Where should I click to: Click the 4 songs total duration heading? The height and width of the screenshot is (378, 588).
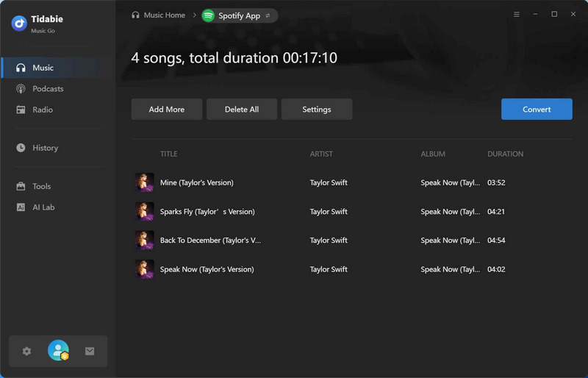click(234, 58)
